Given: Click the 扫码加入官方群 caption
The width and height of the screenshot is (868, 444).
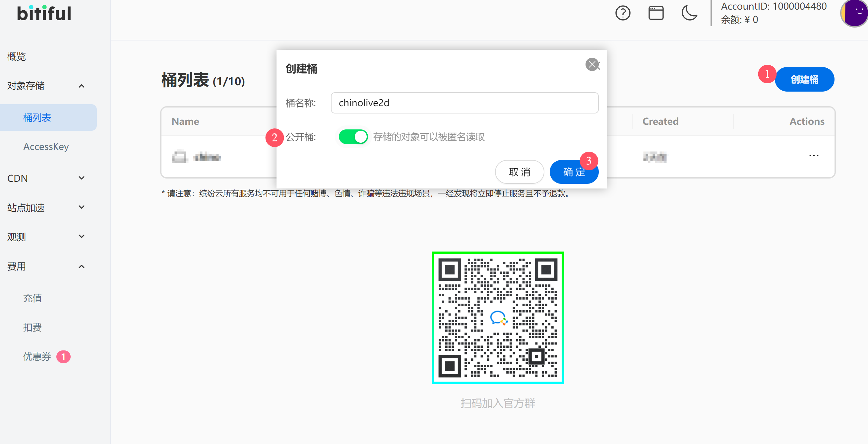Looking at the screenshot, I should click(x=498, y=403).
